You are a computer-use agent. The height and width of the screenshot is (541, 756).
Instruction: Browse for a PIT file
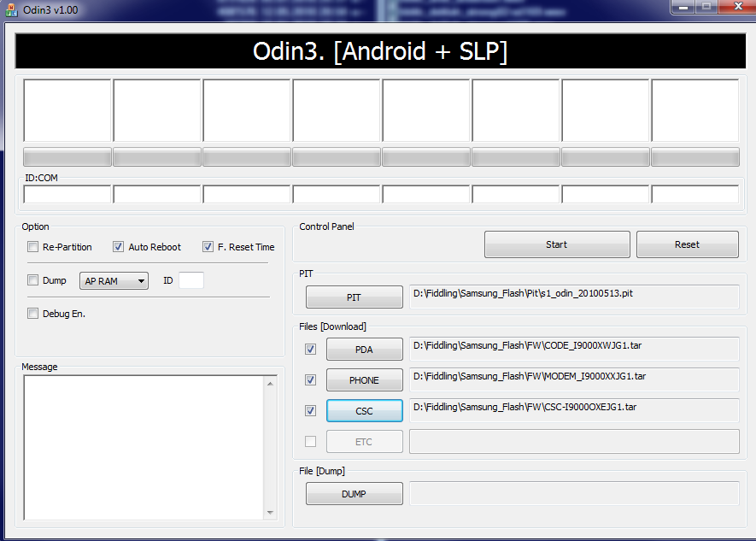click(354, 297)
